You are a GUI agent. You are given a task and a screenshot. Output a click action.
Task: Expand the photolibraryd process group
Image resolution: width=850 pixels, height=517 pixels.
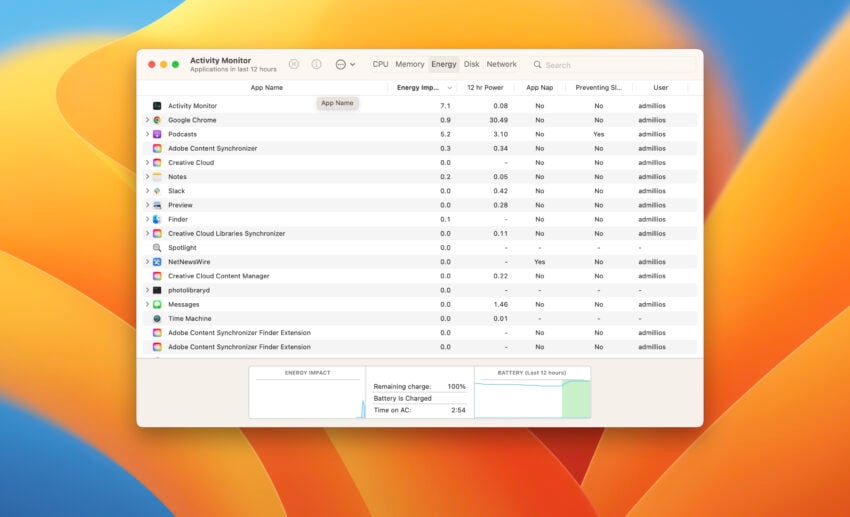pos(147,290)
